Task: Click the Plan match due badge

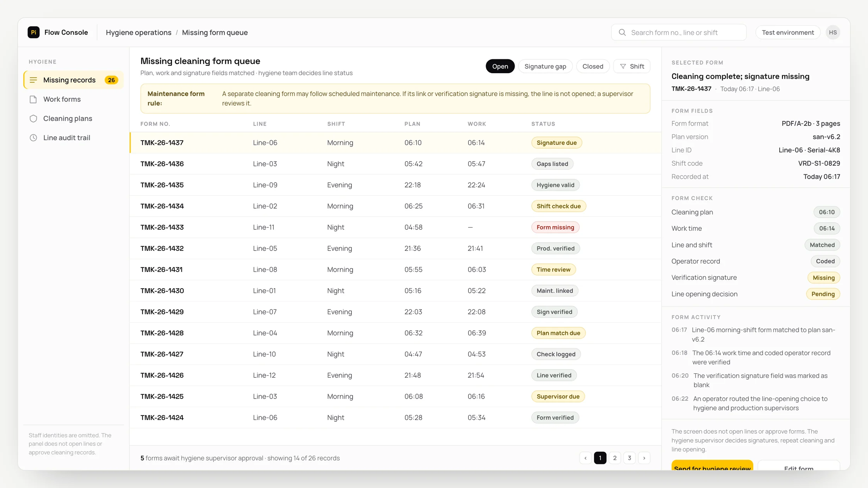Action: point(558,333)
